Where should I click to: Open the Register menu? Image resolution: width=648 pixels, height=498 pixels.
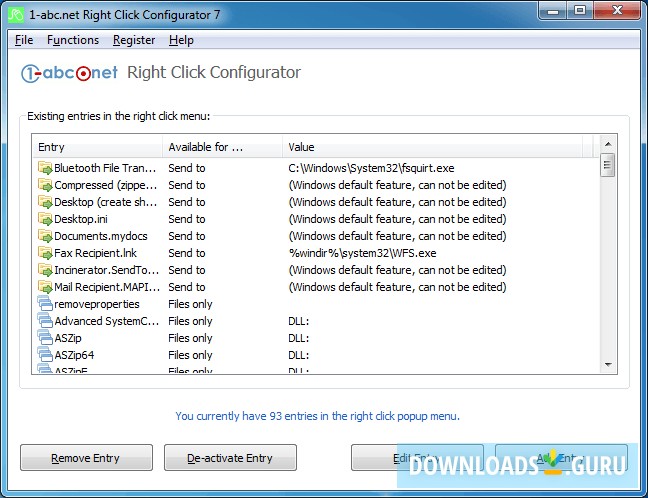pyautogui.click(x=134, y=40)
